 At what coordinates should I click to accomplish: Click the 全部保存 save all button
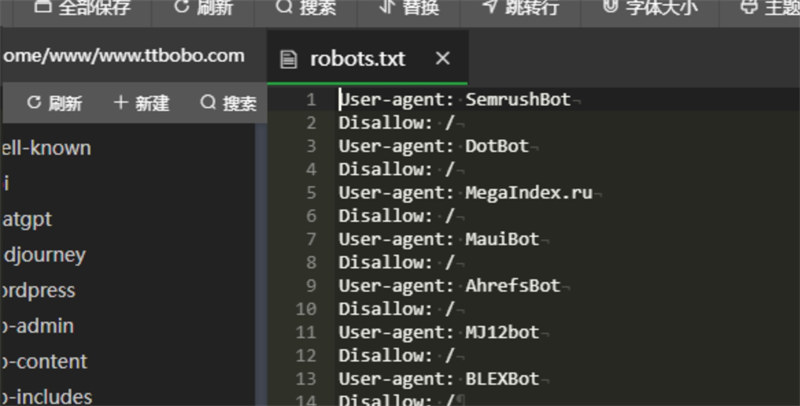pos(82,8)
